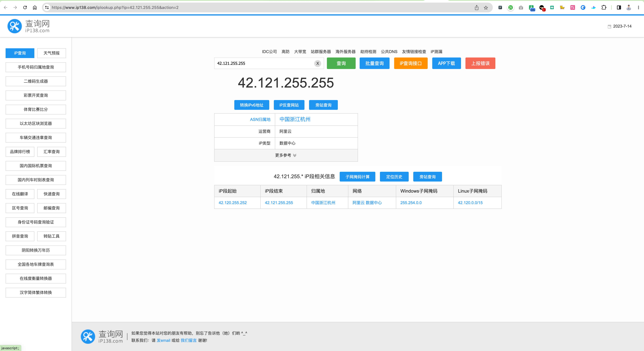The height and width of the screenshot is (351, 644).
Task: Click 转换iPv6地址 button
Action: (252, 105)
